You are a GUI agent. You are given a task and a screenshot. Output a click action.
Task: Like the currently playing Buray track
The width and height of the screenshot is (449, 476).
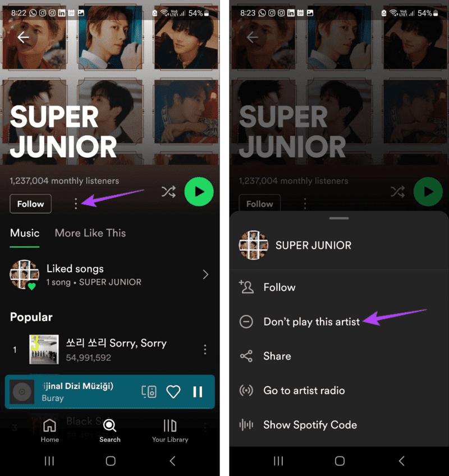click(x=173, y=392)
